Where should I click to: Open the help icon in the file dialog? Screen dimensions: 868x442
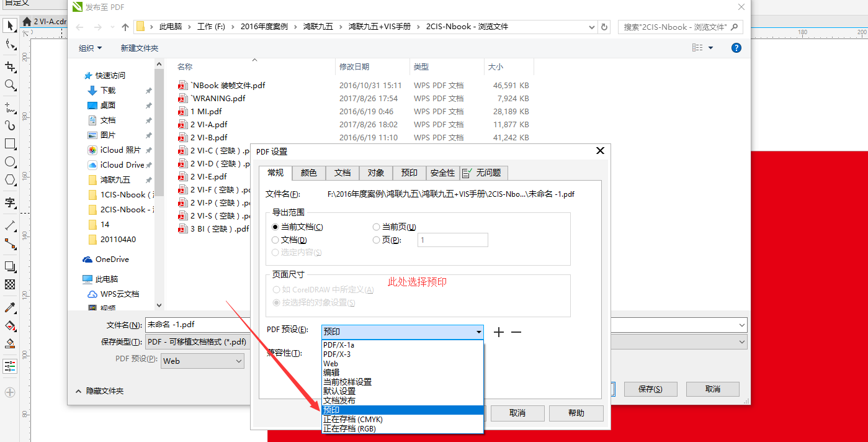[736, 48]
